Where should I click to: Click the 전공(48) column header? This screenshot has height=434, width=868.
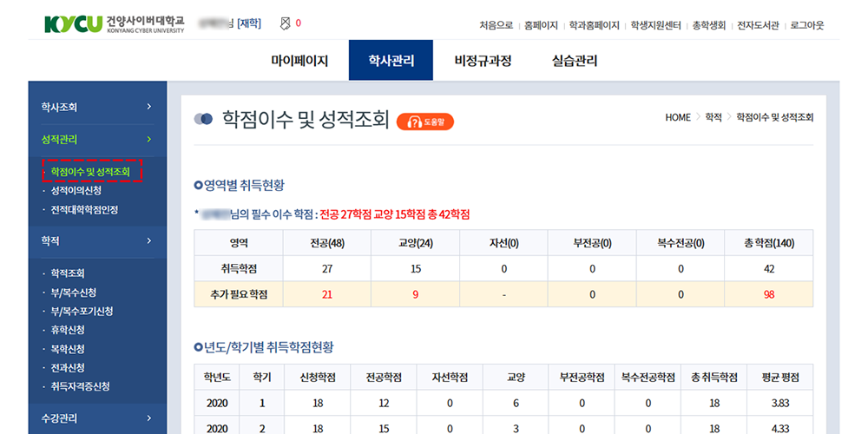tap(327, 242)
